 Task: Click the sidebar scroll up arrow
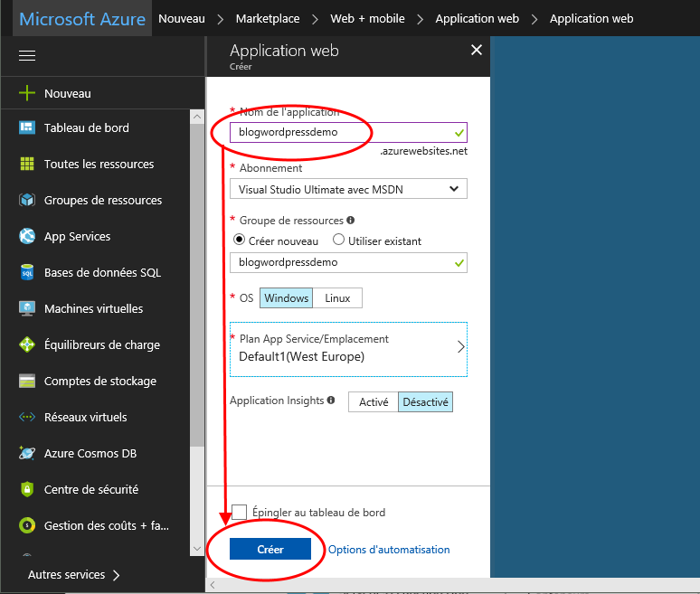(197, 117)
